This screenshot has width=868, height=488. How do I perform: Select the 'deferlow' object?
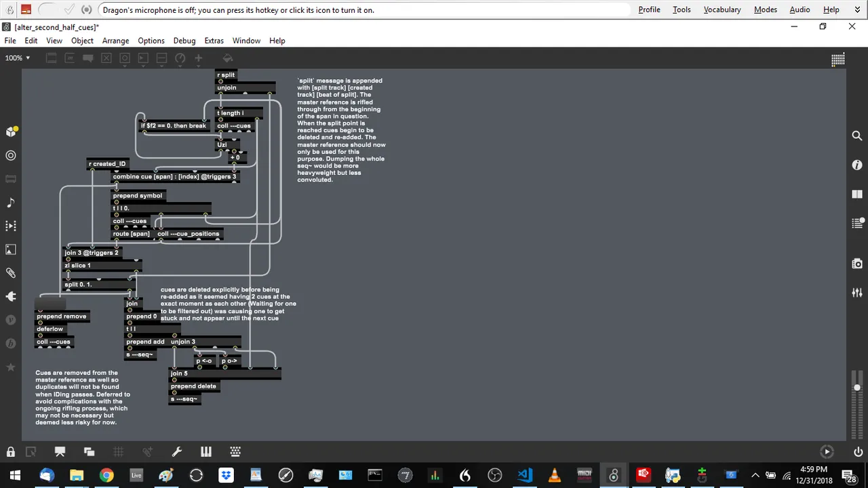(x=50, y=329)
